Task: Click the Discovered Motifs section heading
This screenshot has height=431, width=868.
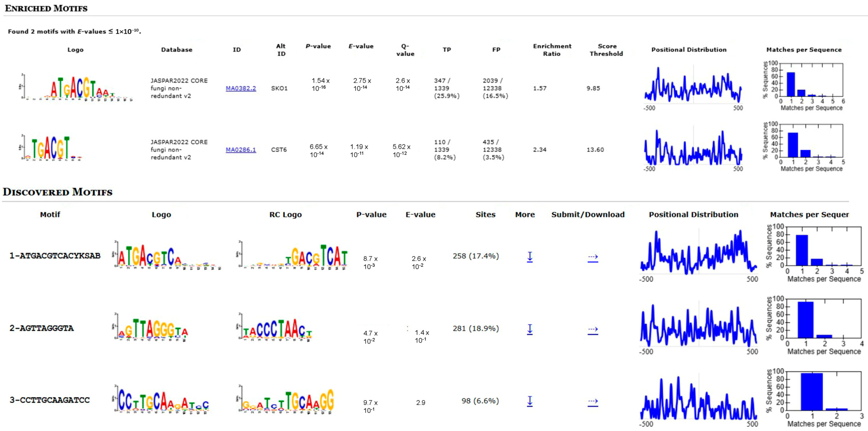Action: pyautogui.click(x=58, y=192)
